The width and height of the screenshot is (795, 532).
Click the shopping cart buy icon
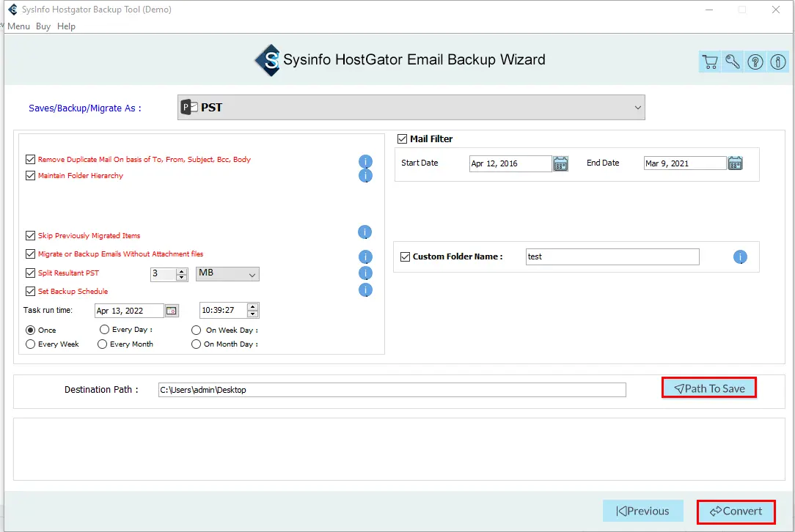pos(709,62)
